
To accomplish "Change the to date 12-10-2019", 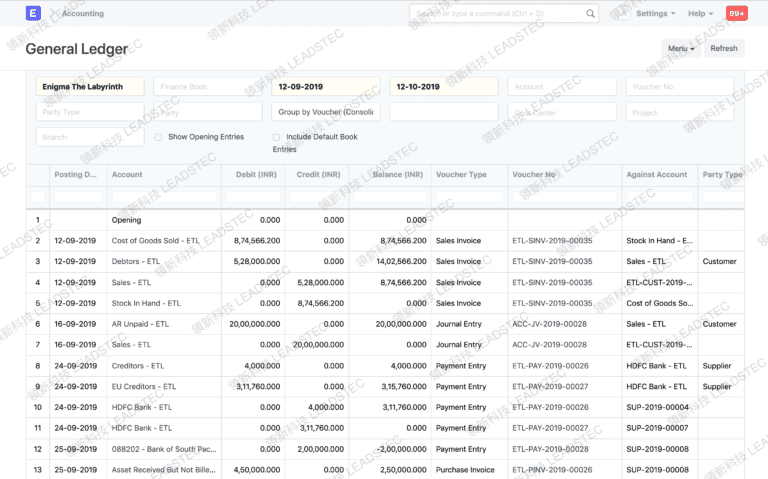I will 444,87.
